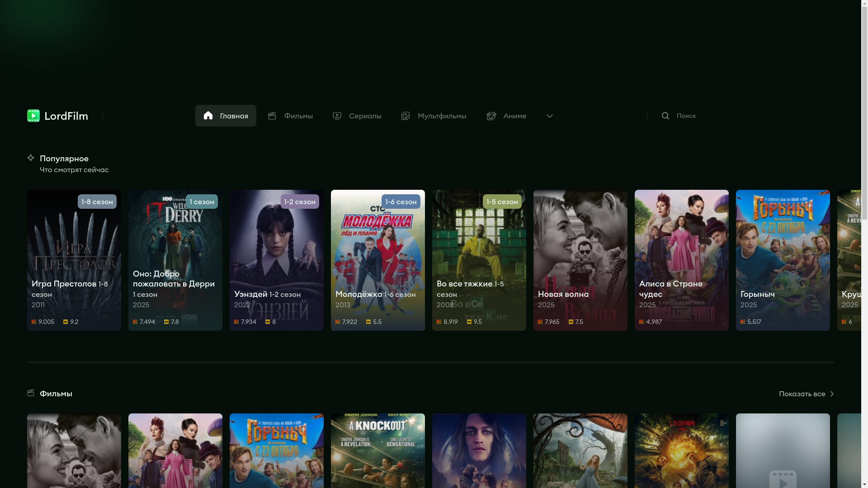Open the Горыныч poster in the Фильмы row
This screenshot has width=868, height=488.
point(277,450)
